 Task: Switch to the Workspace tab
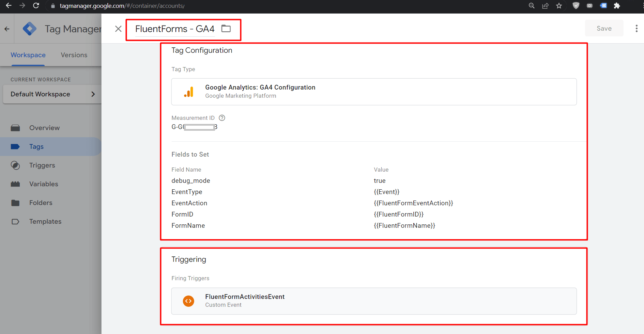[28, 55]
